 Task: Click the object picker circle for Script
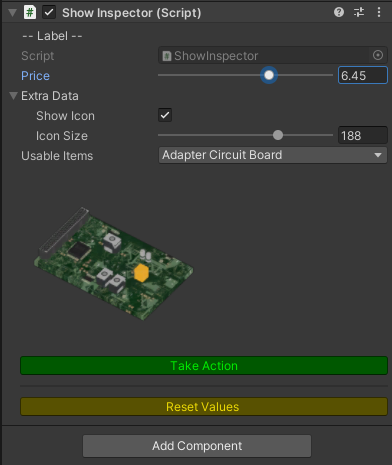tap(378, 55)
